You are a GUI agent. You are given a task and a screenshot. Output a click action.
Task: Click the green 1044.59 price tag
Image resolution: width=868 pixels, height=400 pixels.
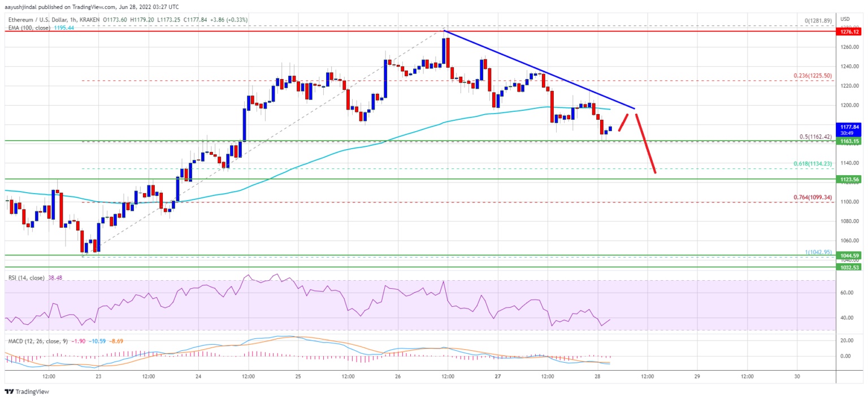[850, 255]
